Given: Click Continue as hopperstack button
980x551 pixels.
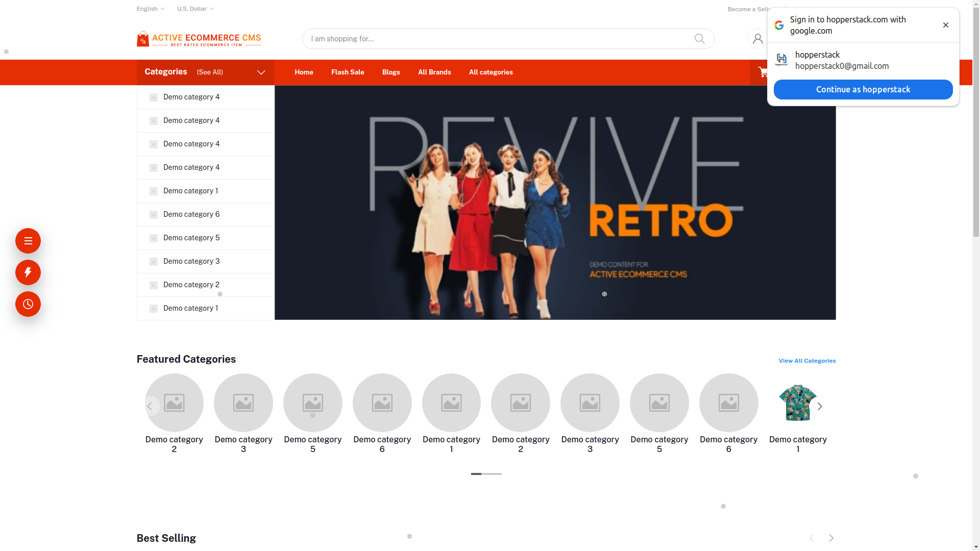Looking at the screenshot, I should click(x=863, y=89).
